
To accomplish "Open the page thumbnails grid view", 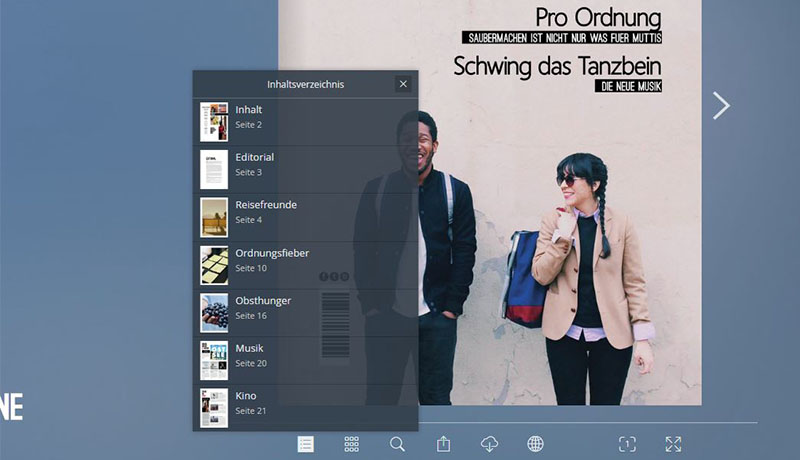I will 352,444.
